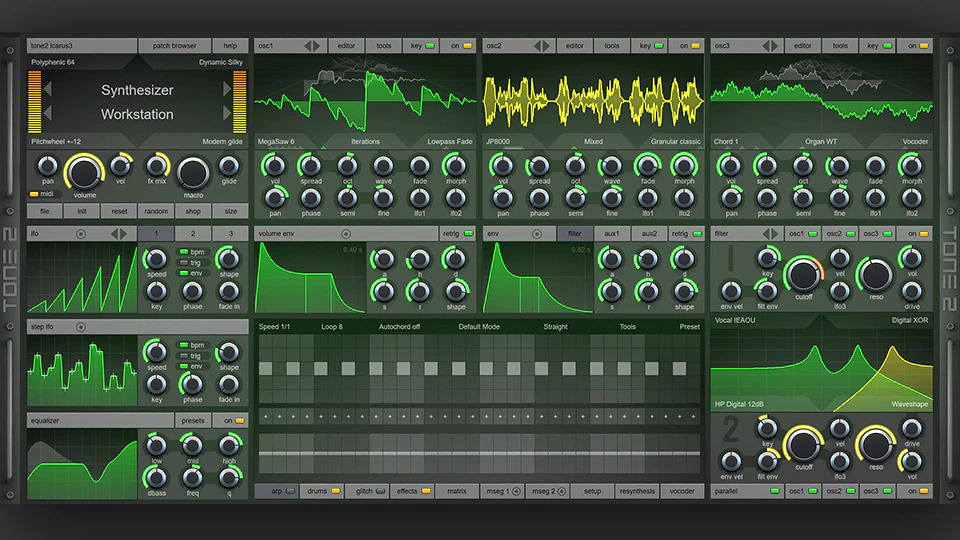Viewport: 960px width, 540px height.
Task: Click the filter header previous arrow
Action: (766, 234)
